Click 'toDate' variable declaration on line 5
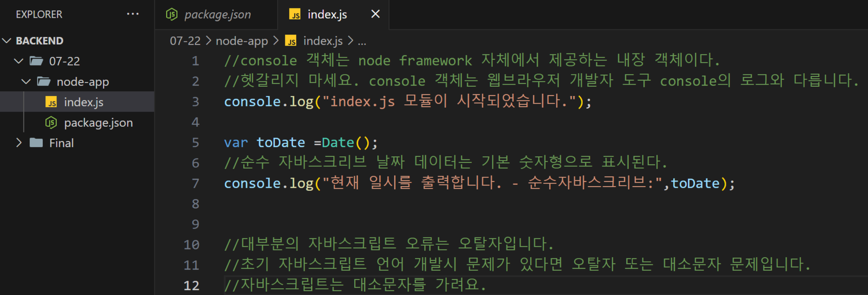The height and width of the screenshot is (295, 868). pyautogui.click(x=281, y=143)
